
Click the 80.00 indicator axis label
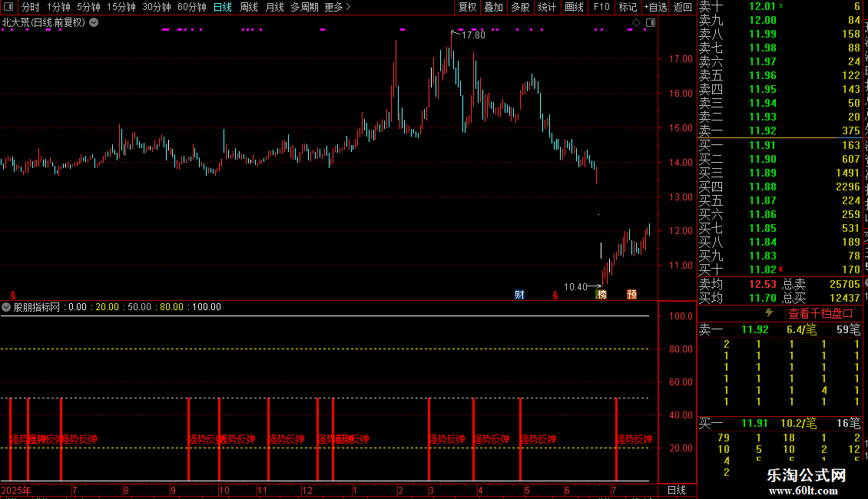point(681,349)
